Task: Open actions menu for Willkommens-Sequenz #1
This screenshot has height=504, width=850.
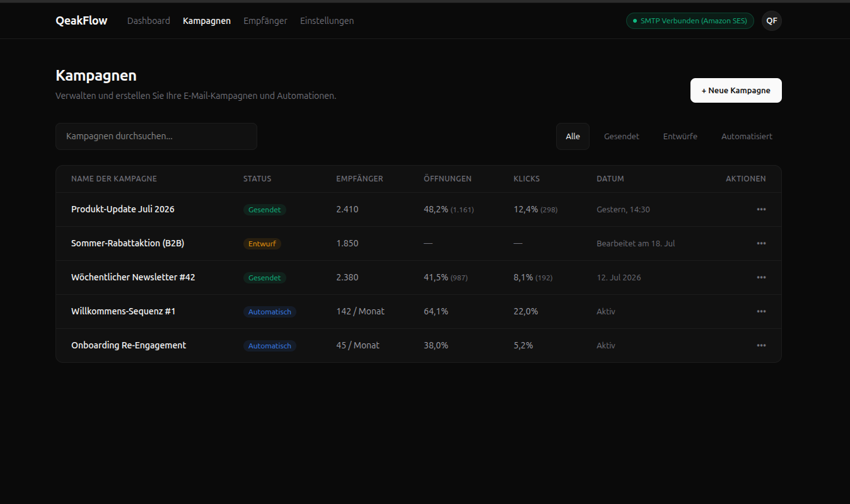Action: point(761,311)
